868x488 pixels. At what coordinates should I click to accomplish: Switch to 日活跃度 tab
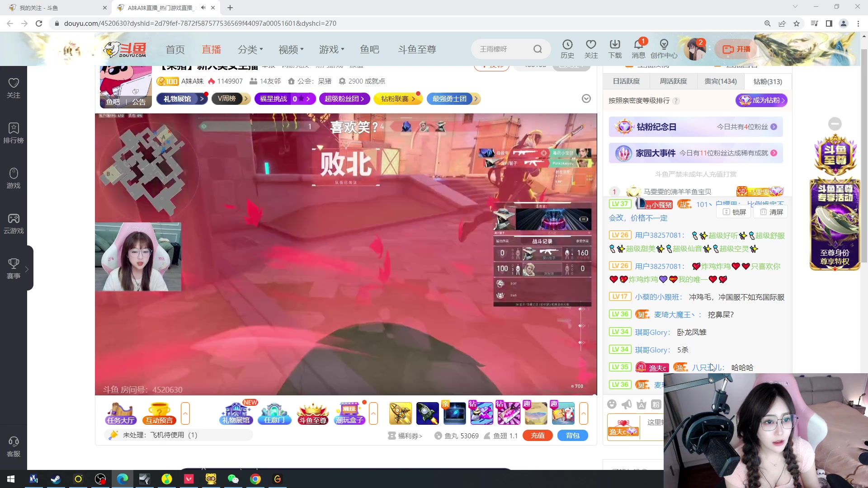pyautogui.click(x=626, y=81)
